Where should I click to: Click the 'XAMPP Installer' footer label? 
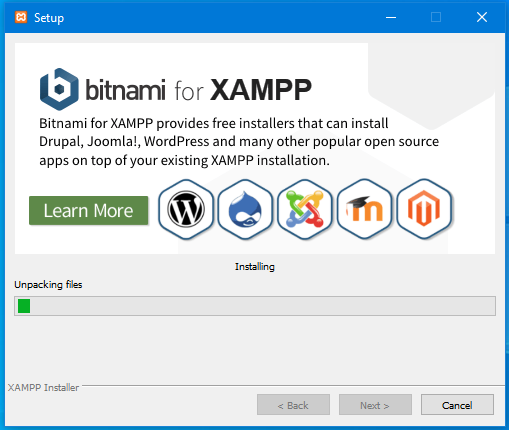(x=43, y=387)
